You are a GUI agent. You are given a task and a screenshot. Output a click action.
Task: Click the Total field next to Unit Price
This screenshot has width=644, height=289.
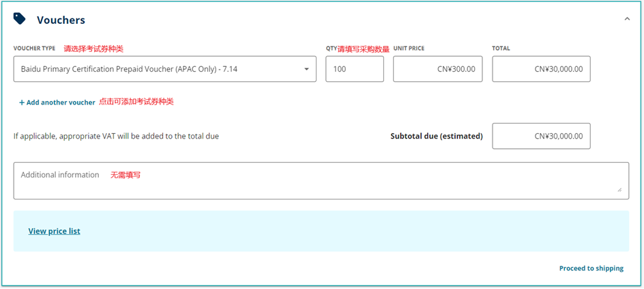tap(541, 69)
